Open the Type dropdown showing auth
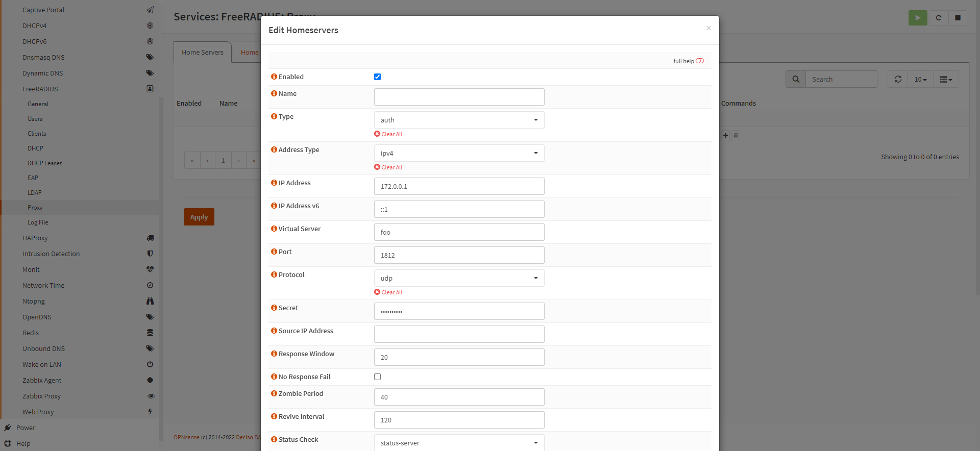The width and height of the screenshot is (980, 451). [x=459, y=120]
